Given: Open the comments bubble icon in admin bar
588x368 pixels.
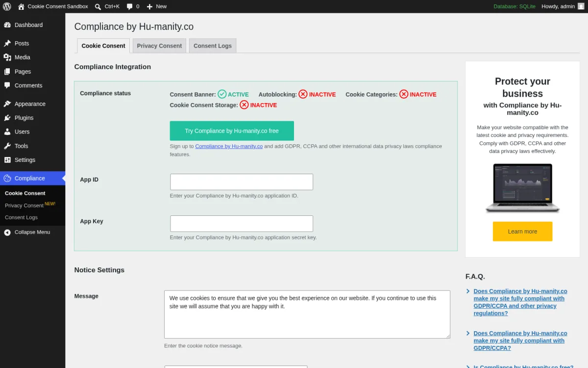Looking at the screenshot, I should pyautogui.click(x=129, y=6).
